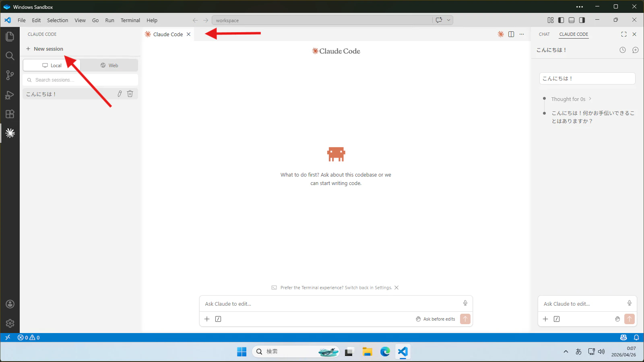The width and height of the screenshot is (644, 362).
Task: Open the File menu
Action: point(22,20)
